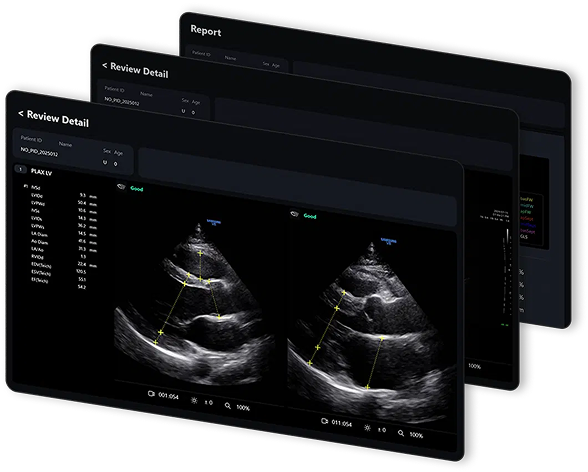Click back arrow in middle Review Detail window

[x=105, y=66]
